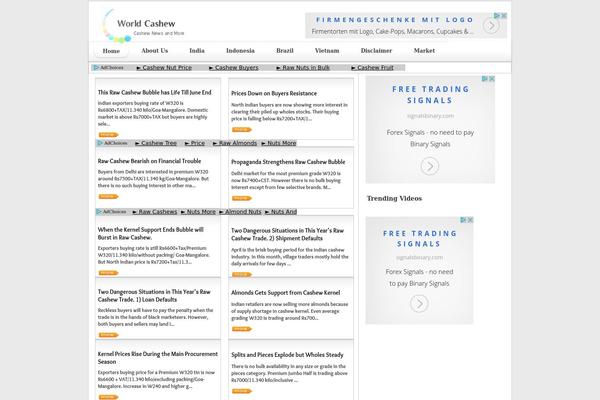Image resolution: width=600 pixels, height=400 pixels.
Task: Click the Almond Nuts ad link
Action: tap(240, 212)
